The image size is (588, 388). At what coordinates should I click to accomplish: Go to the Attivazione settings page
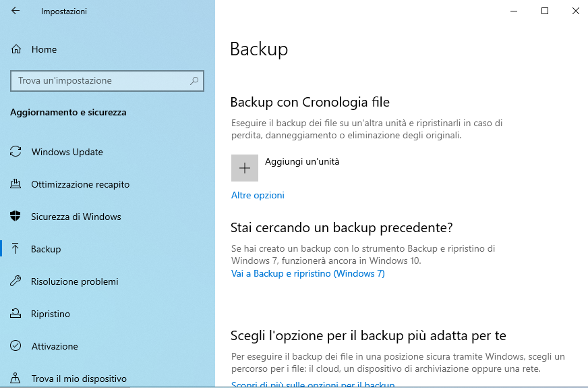55,346
